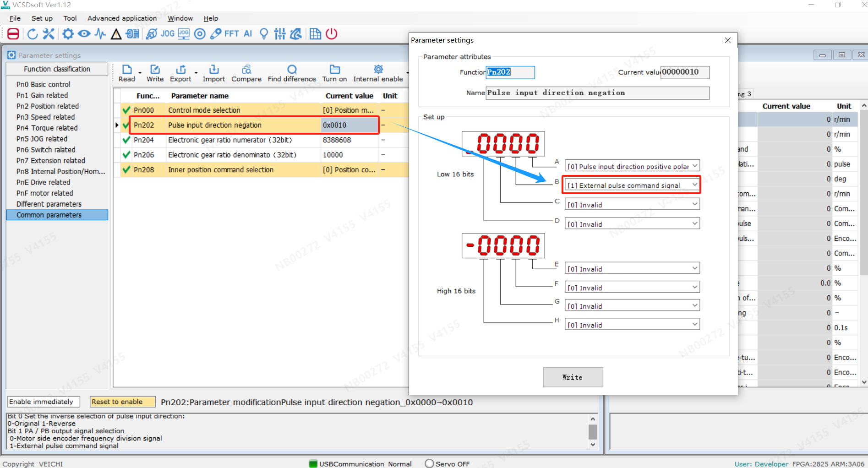Start JOG mode via JOG text icon
Image resolution: width=868 pixels, height=468 pixels.
point(168,34)
